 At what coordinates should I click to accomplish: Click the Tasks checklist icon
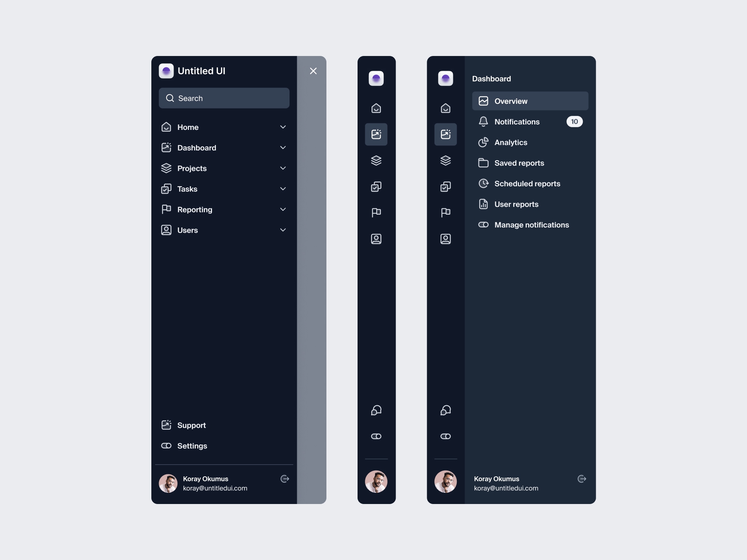166,188
